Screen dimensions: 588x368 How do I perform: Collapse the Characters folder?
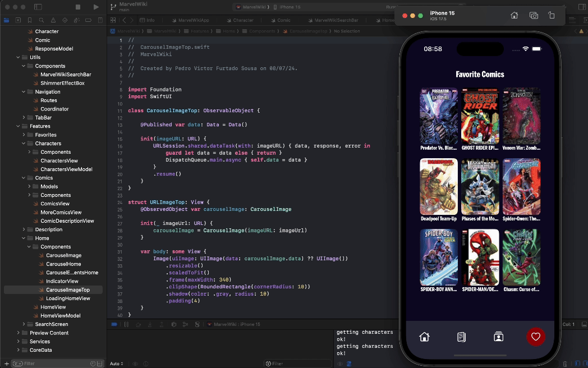point(24,144)
